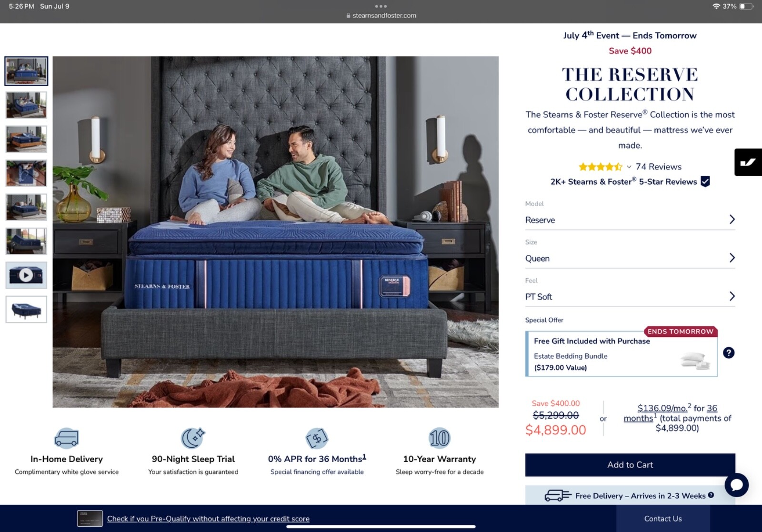Click the verified reviews shield badge

tap(705, 181)
